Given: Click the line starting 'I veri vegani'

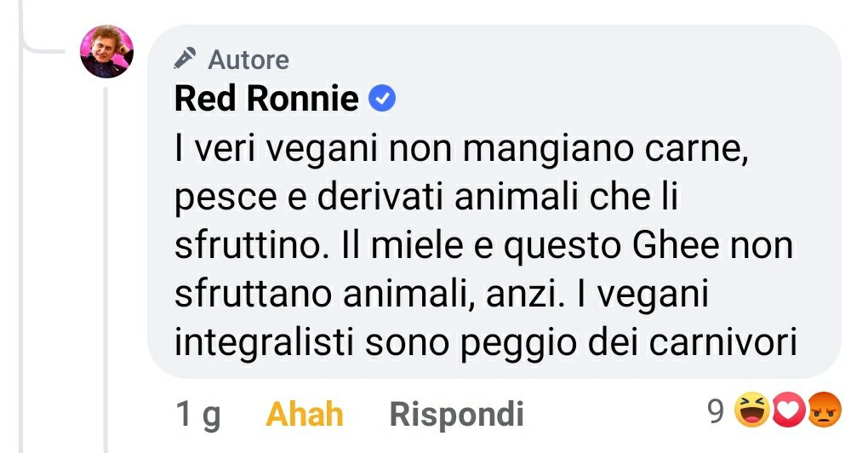Looking at the screenshot, I should (x=463, y=151).
